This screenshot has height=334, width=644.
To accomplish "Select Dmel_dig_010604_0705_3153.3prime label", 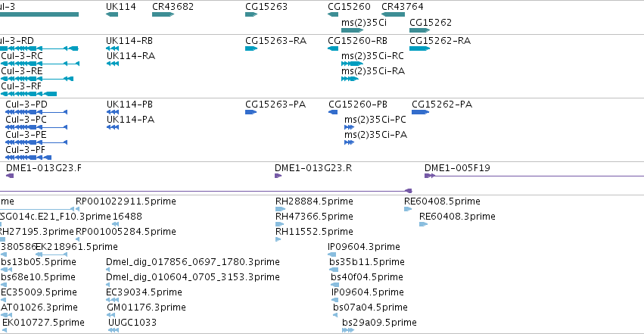I will (x=193, y=277).
